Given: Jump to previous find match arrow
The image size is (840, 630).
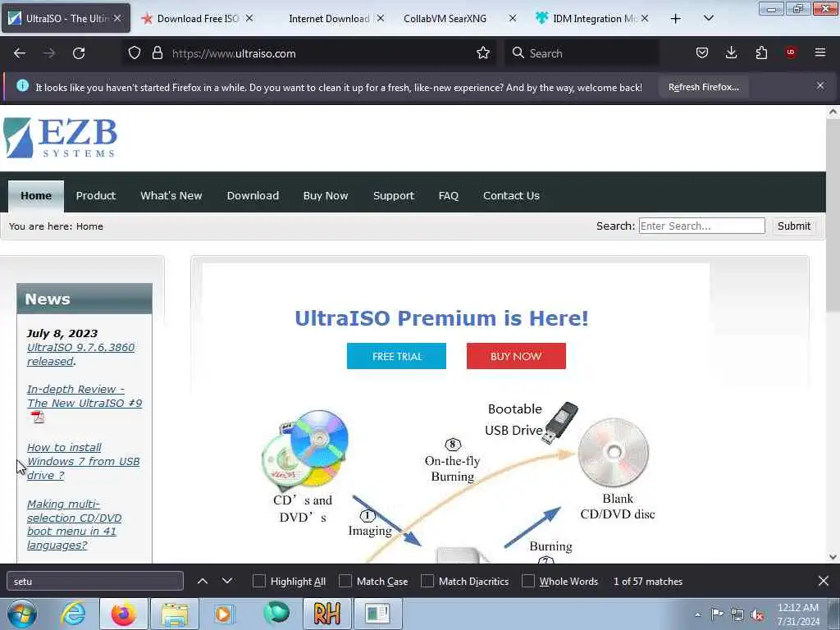Looking at the screenshot, I should [x=203, y=582].
